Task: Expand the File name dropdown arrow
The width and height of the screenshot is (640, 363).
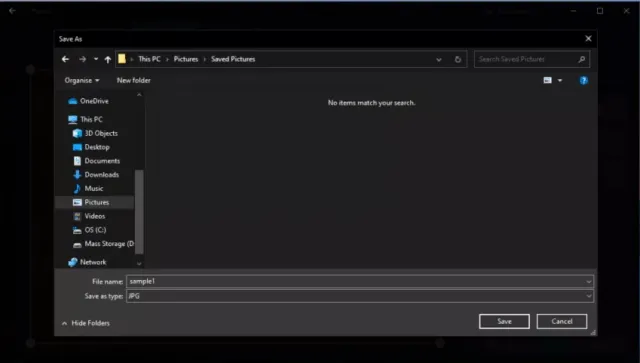Action: coord(589,281)
